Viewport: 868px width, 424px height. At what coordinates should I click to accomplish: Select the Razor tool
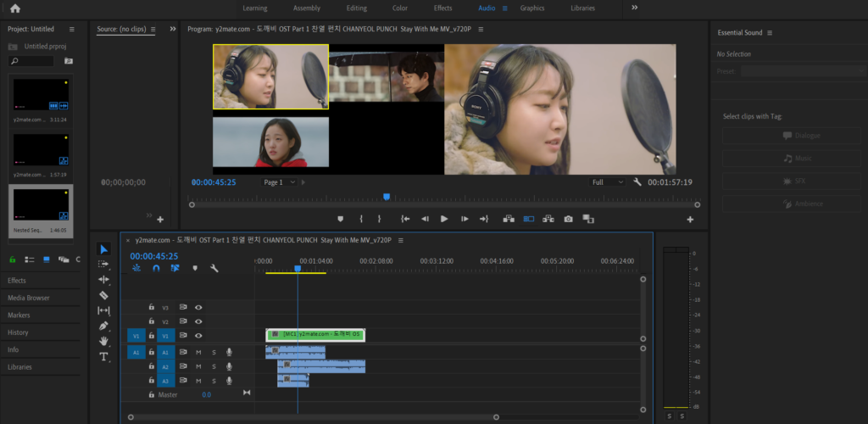[103, 295]
